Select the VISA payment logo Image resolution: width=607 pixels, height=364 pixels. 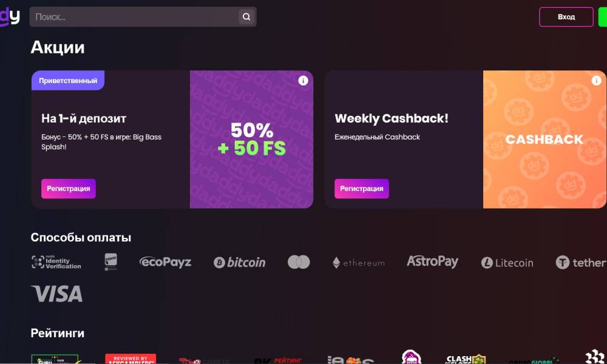[57, 294]
